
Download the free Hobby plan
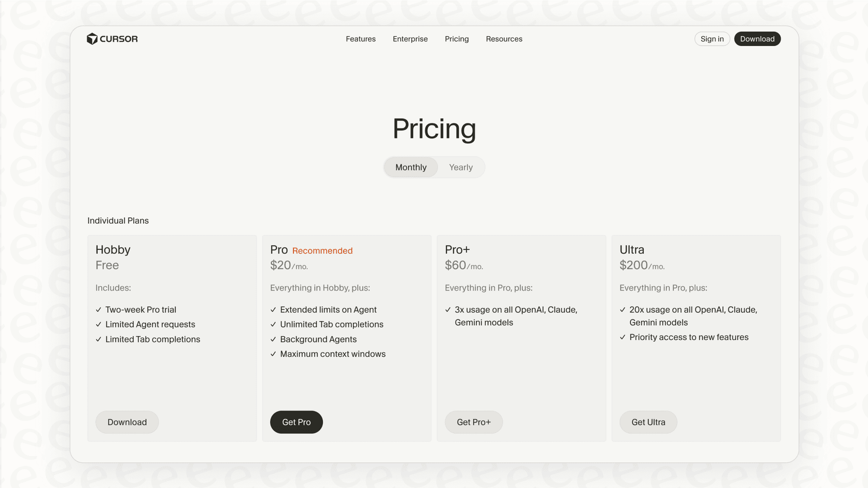click(x=127, y=422)
